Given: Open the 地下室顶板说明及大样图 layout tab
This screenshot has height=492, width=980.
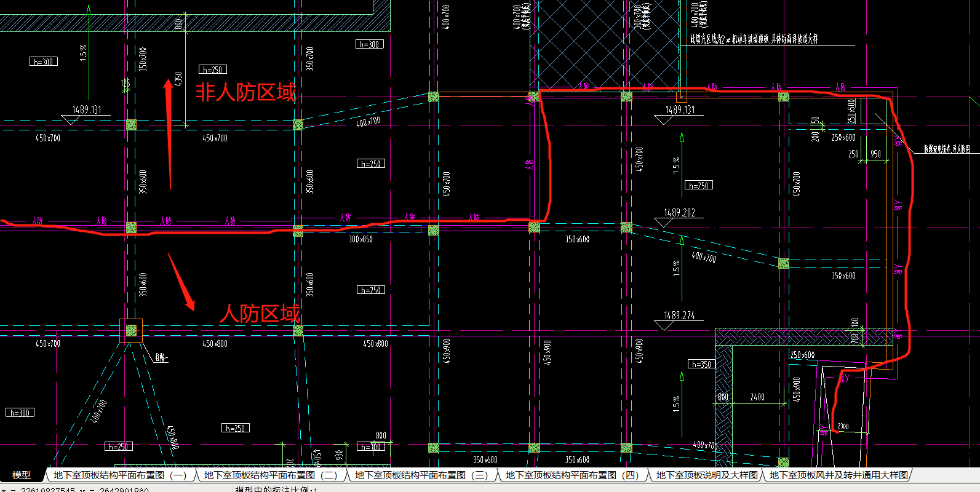Looking at the screenshot, I should [707, 475].
